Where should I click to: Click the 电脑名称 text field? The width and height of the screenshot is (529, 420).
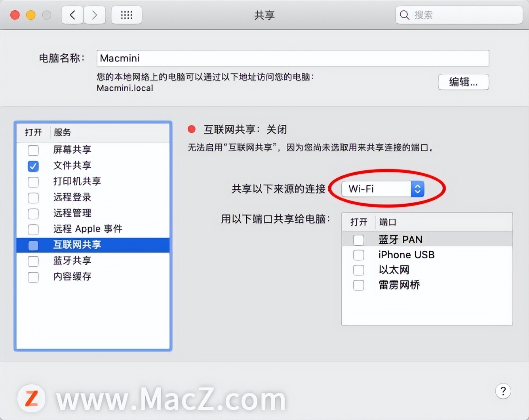pos(293,58)
